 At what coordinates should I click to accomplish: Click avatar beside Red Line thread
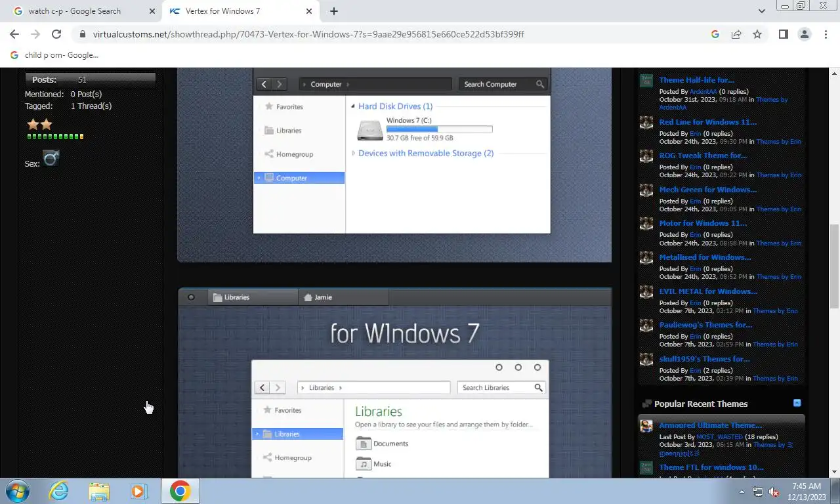click(646, 123)
